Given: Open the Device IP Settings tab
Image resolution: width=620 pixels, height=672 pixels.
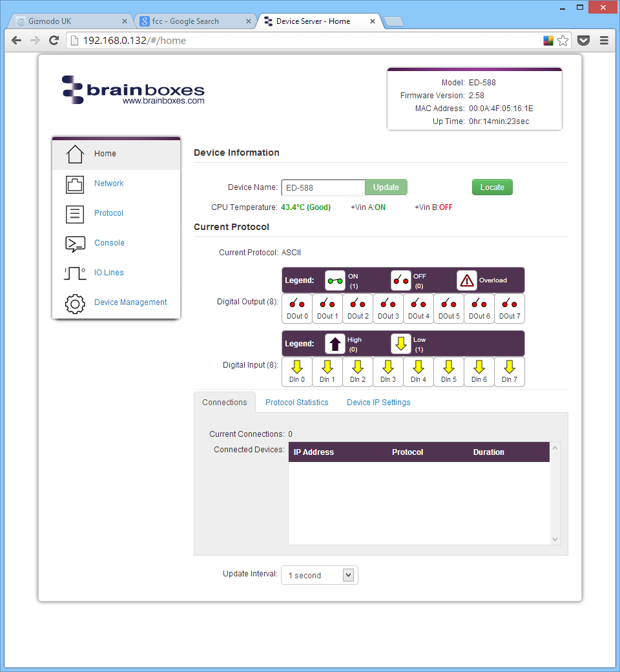Looking at the screenshot, I should [378, 403].
